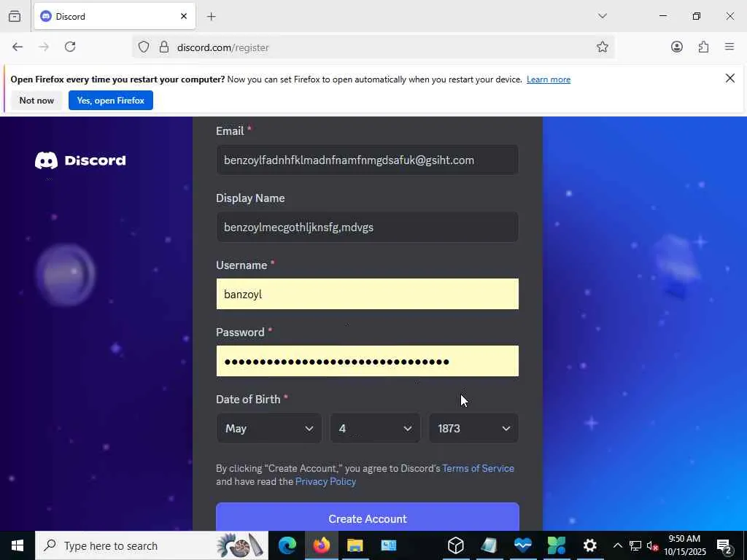Viewport: 747px width, 560px height.
Task: Click the Discord logo on the page
Action: 80,160
